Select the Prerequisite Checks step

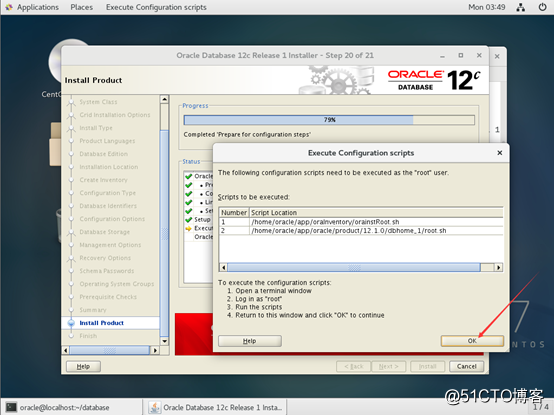point(108,297)
